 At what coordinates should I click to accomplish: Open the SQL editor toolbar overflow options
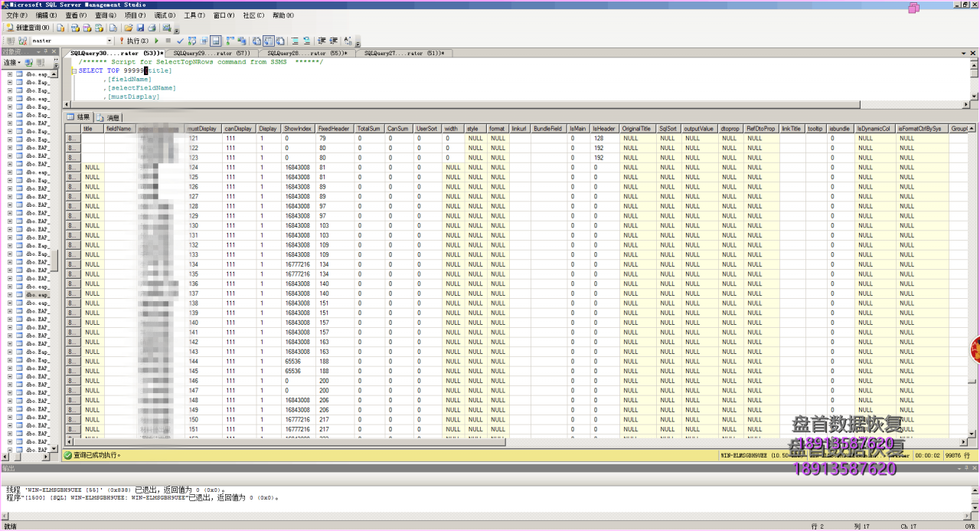[358, 43]
